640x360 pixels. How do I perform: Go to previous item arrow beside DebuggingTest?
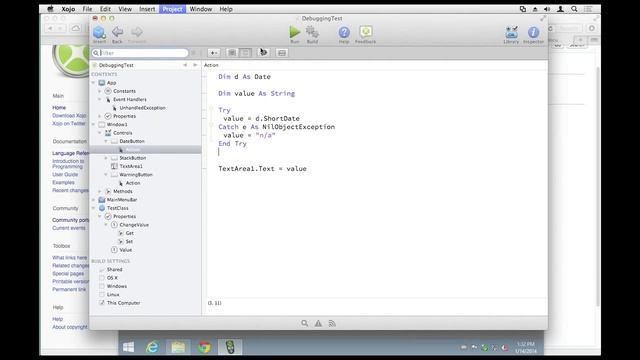coord(185,65)
